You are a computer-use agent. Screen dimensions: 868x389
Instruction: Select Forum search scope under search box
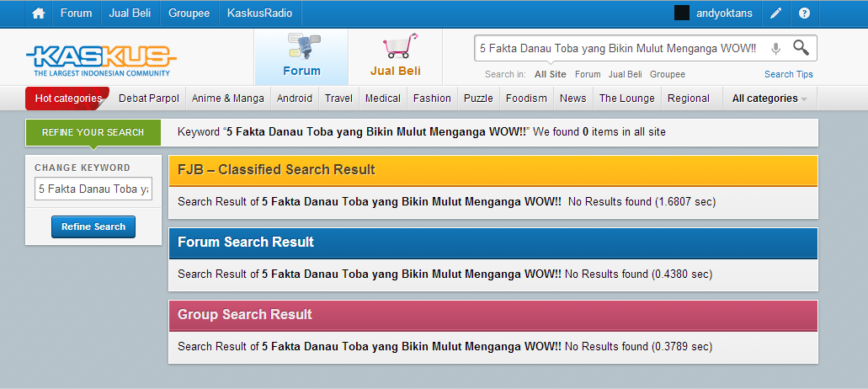588,74
